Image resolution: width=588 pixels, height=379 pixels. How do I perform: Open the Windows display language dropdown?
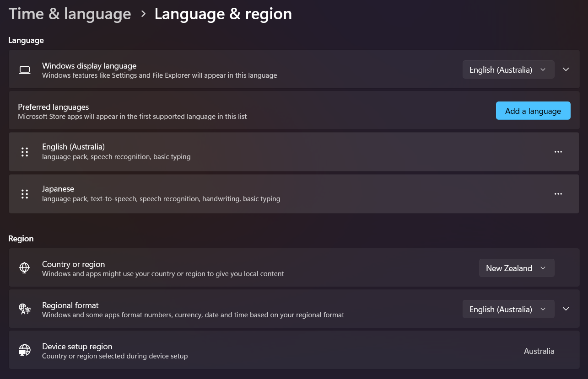tap(508, 70)
